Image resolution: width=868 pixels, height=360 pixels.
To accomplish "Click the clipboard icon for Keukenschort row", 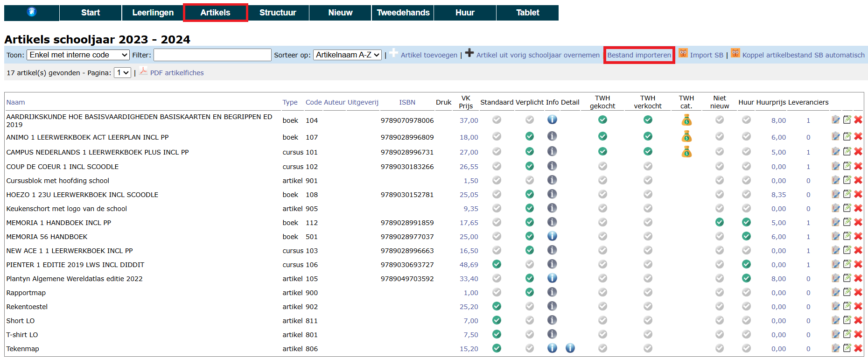I will coord(836,208).
